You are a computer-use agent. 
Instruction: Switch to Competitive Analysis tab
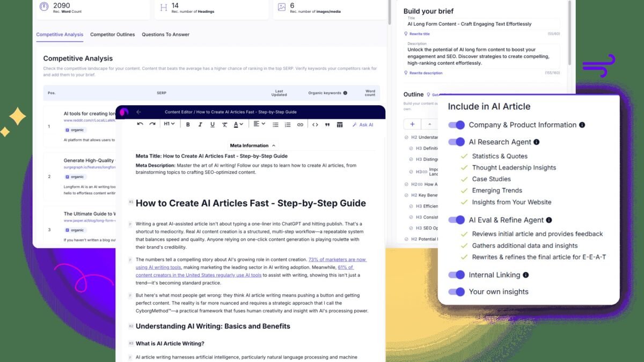point(60,34)
